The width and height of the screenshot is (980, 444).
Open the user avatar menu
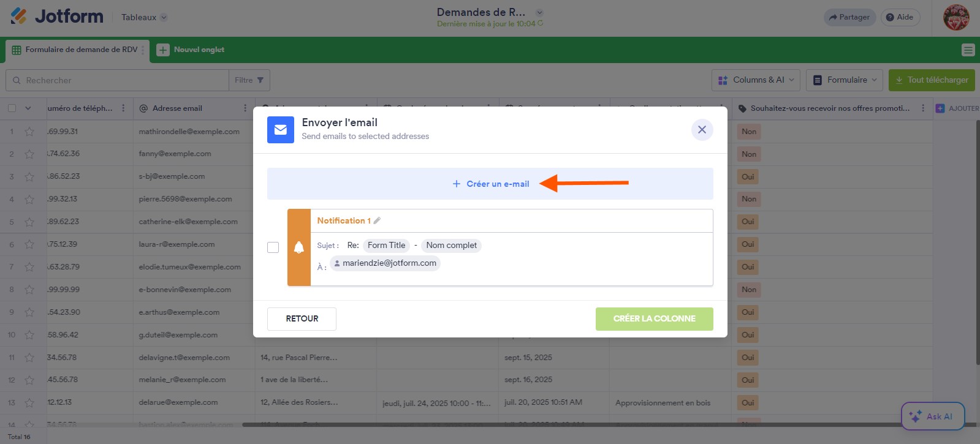[x=956, y=17]
